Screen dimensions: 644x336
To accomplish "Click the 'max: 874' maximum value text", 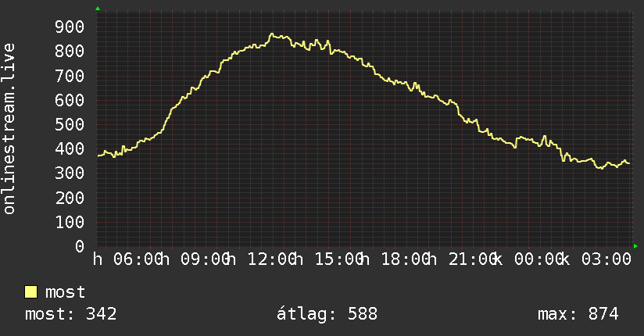I will [578, 314].
